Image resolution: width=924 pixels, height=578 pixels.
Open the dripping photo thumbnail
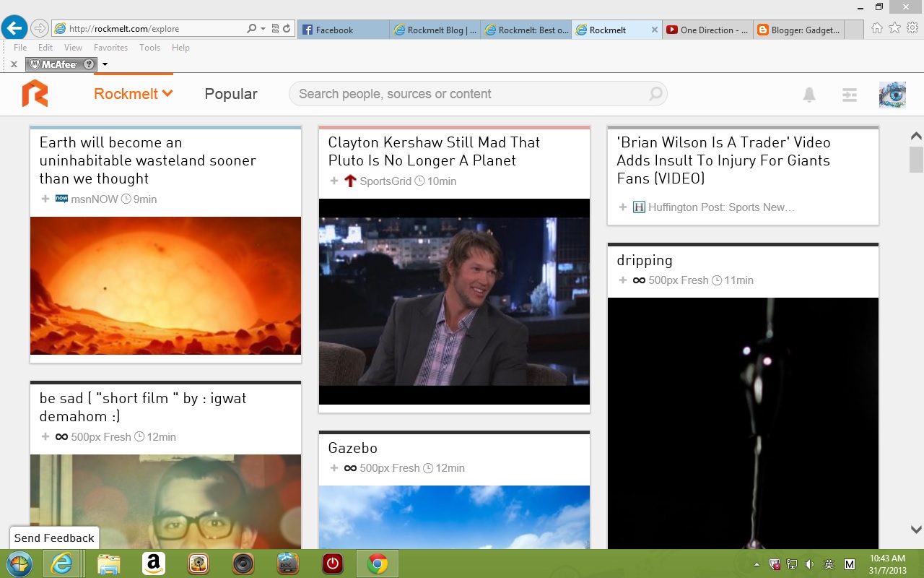click(743, 423)
